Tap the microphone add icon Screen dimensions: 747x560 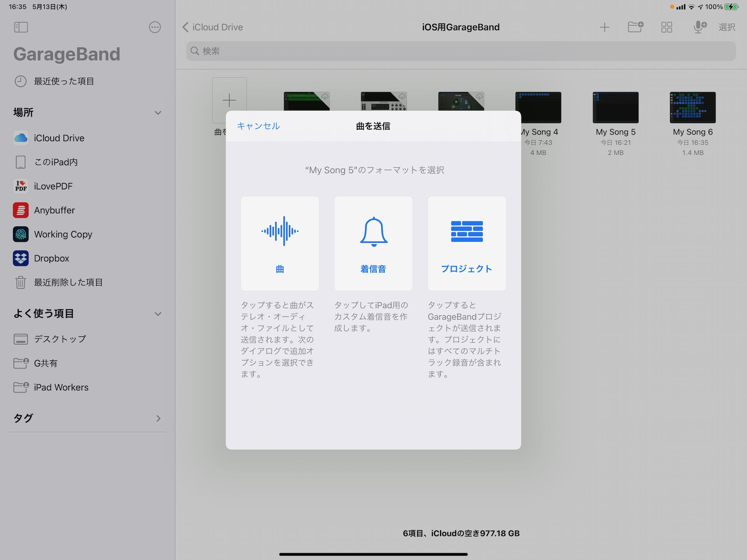(x=700, y=27)
